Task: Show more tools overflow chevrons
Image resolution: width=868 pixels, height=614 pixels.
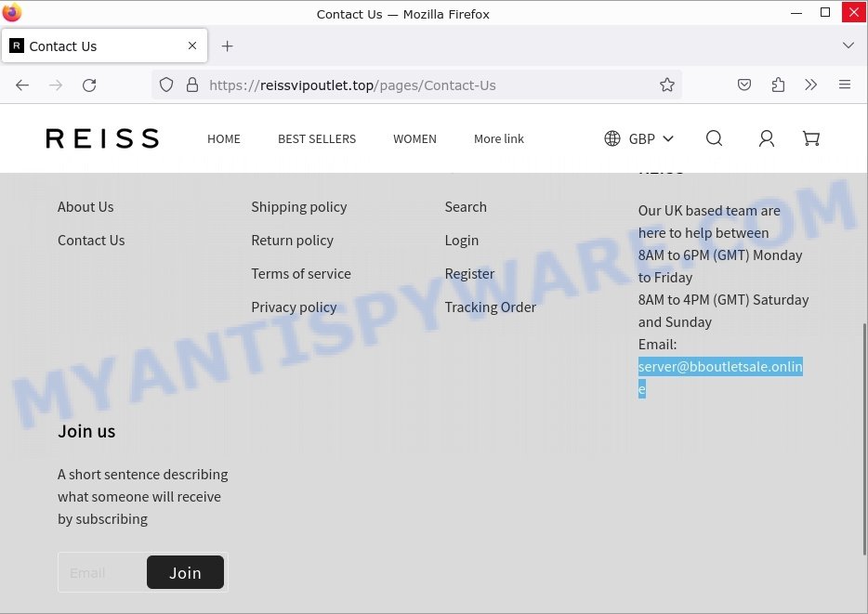Action: (x=811, y=85)
